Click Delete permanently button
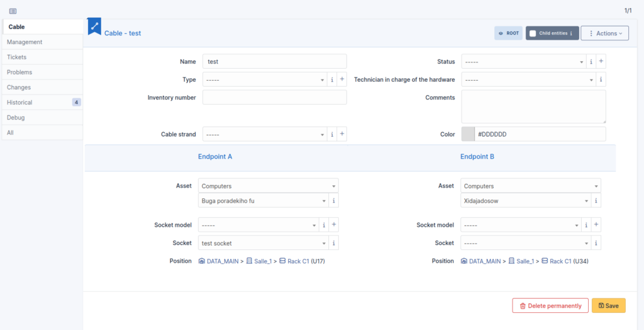 tap(550, 305)
